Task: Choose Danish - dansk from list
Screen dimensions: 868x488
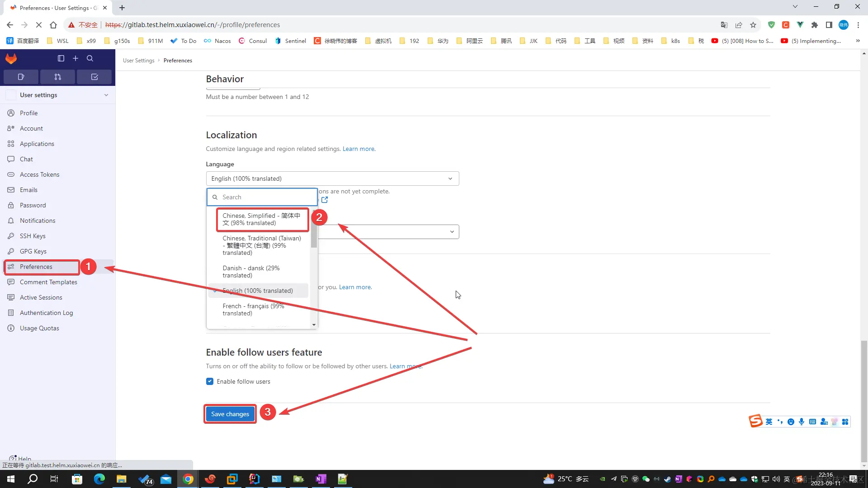Action: (251, 272)
